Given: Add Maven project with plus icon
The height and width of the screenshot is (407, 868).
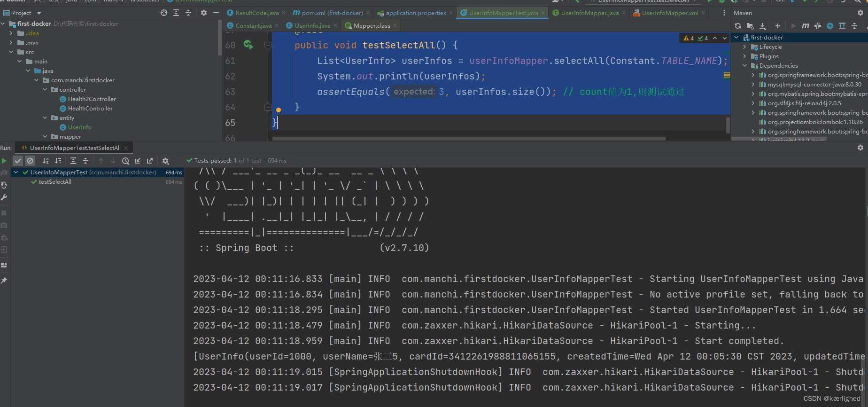Looking at the screenshot, I should pyautogui.click(x=778, y=26).
